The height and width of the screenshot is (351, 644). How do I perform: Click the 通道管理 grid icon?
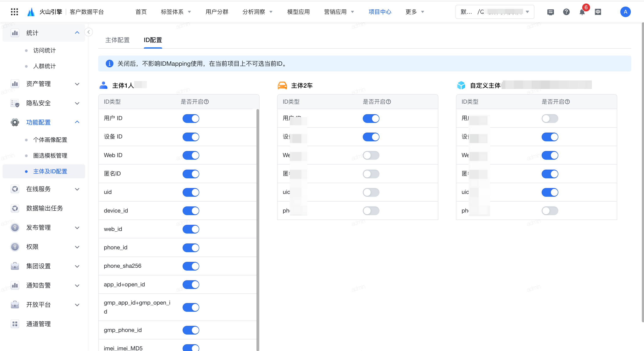15,324
